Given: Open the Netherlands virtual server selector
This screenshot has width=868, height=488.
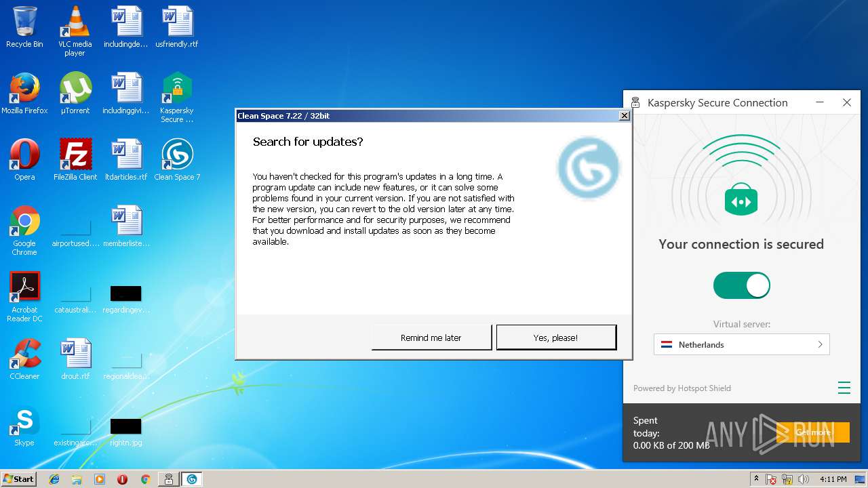Looking at the screenshot, I should pyautogui.click(x=742, y=344).
